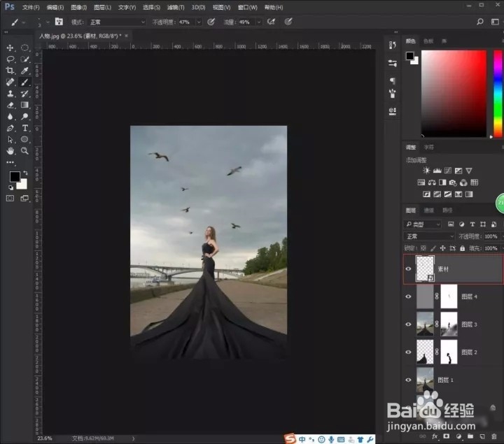Viewport: 504px width, 444px height.
Task: Add layer style with fx button
Action: 435,436
